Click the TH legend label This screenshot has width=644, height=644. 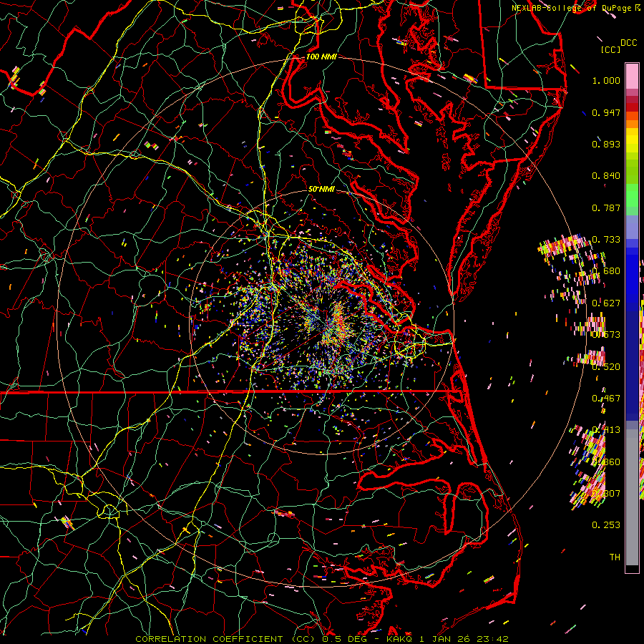pos(615,557)
